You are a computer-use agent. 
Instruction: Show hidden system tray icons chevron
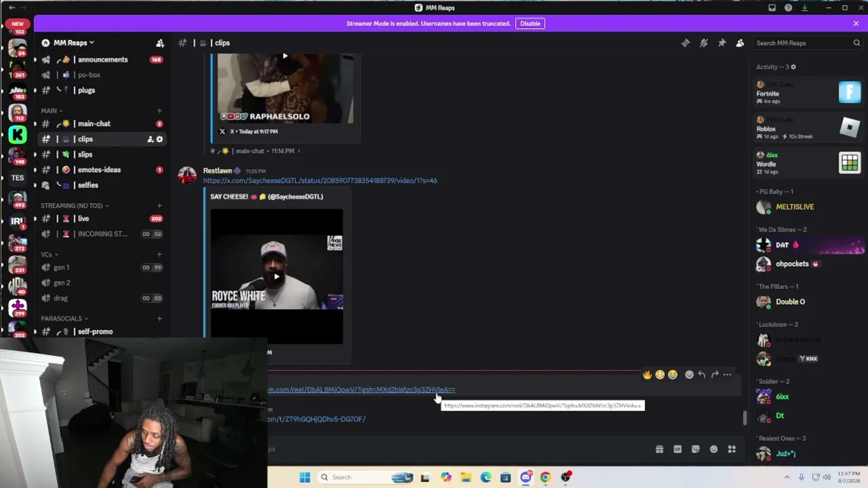click(787, 477)
